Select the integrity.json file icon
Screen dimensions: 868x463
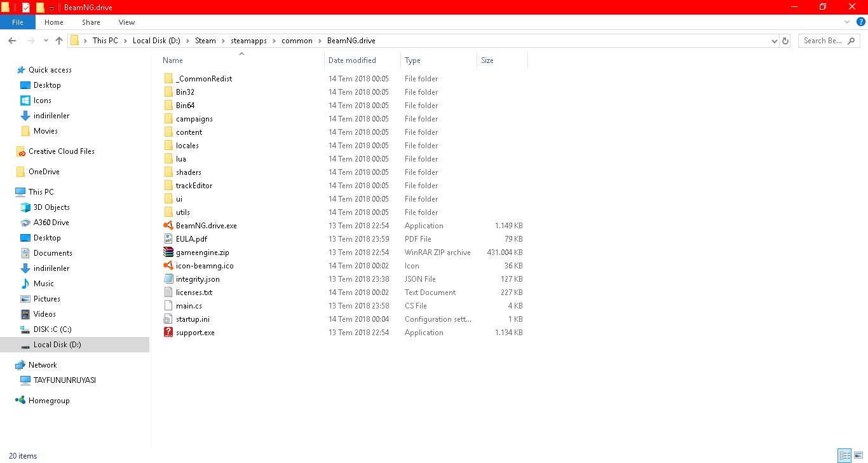(x=168, y=279)
